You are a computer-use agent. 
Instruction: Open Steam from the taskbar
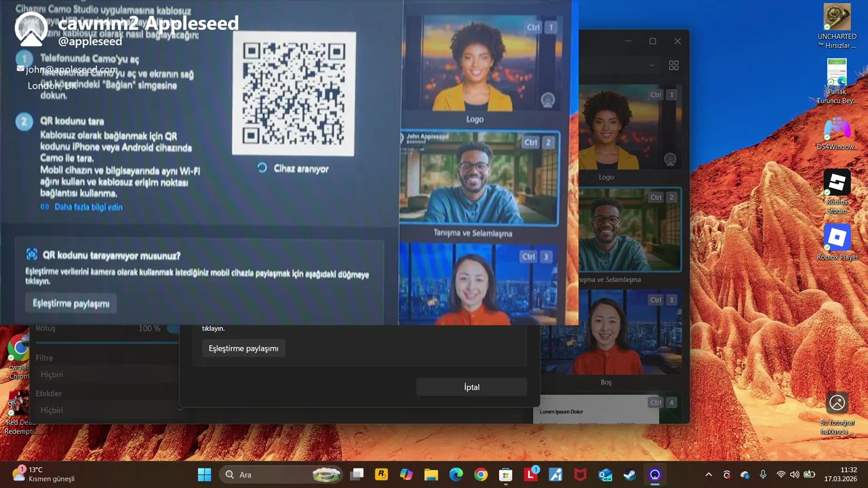click(630, 474)
